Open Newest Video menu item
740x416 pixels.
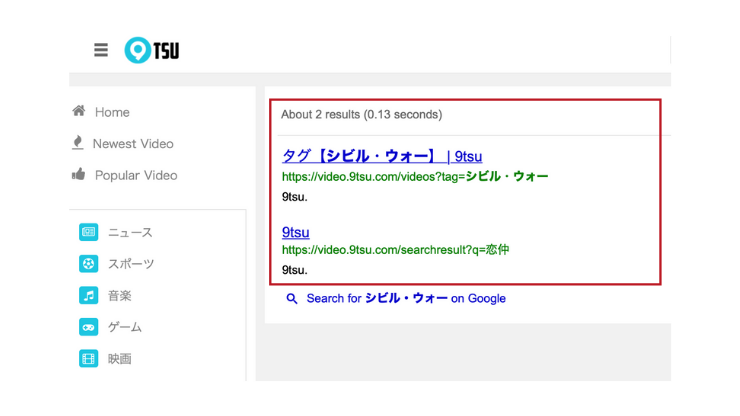133,143
